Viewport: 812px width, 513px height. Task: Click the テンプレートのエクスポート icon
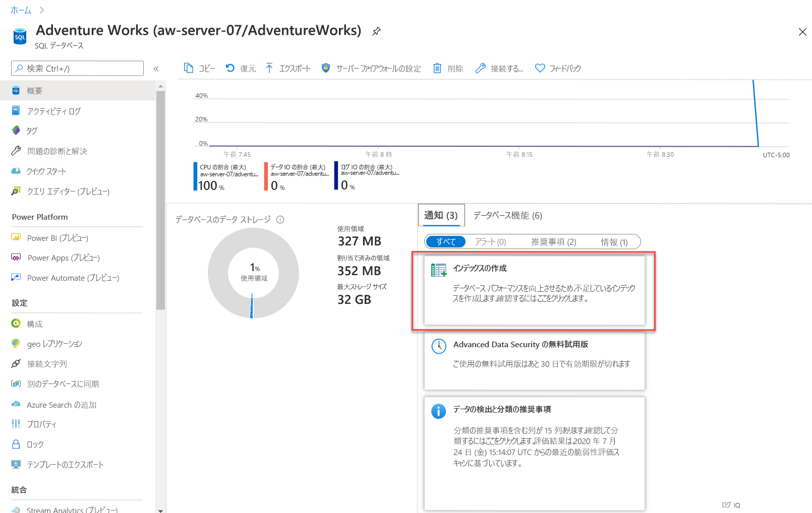(16, 464)
